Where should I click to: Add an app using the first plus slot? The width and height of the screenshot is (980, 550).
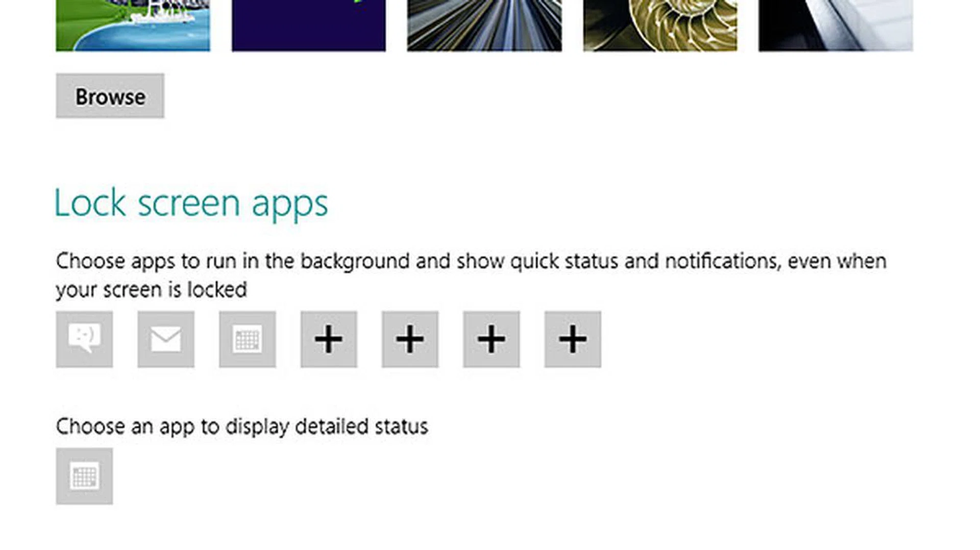click(329, 339)
